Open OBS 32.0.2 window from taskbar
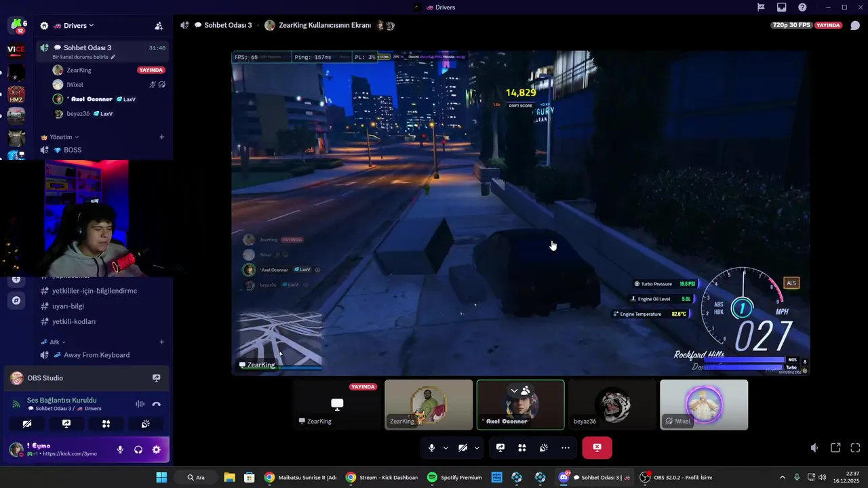Image resolution: width=868 pixels, height=488 pixels. tap(676, 477)
